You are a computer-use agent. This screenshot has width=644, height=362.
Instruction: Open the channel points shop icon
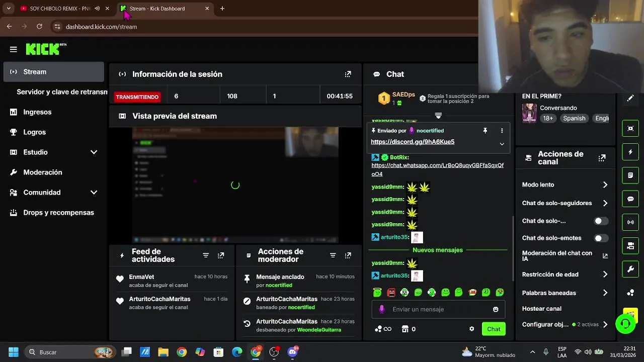pos(405,329)
